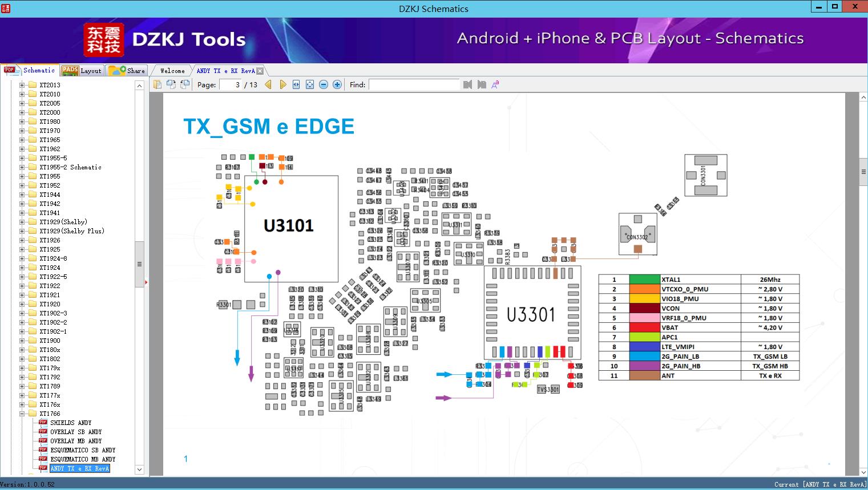The width and height of the screenshot is (868, 490).
Task: Switch to the Layout tab
Action: pos(82,71)
